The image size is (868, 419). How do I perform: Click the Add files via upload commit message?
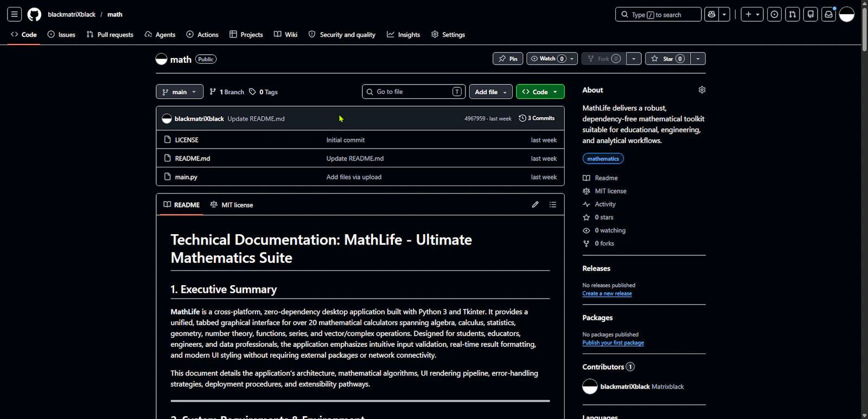coord(354,177)
